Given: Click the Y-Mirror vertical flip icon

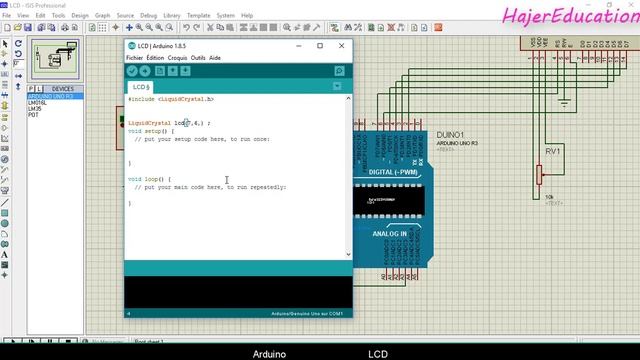Looking at the screenshot, I should [x=18, y=86].
